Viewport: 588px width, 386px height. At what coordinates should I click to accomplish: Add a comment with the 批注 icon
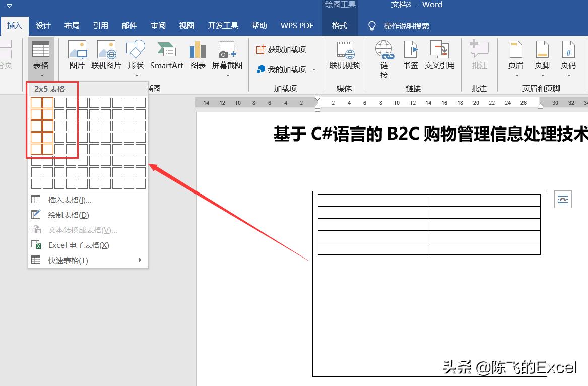click(479, 56)
